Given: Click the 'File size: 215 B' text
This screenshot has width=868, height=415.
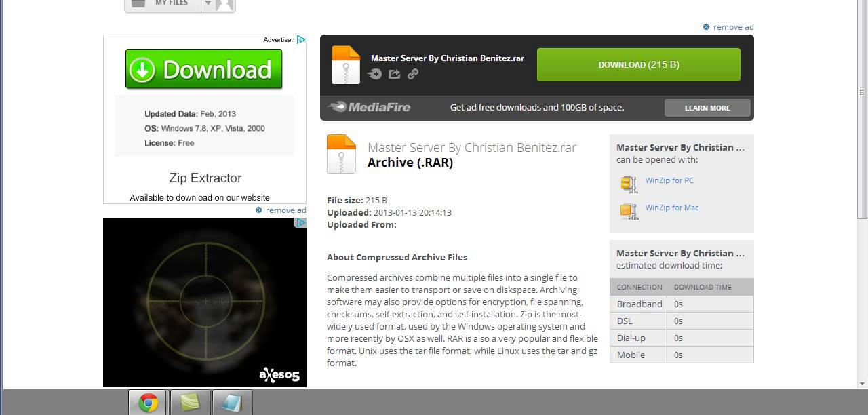Looking at the screenshot, I should (x=357, y=201).
